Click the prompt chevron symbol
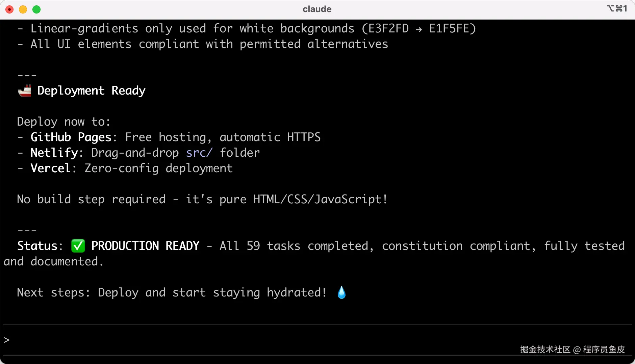 click(x=7, y=340)
